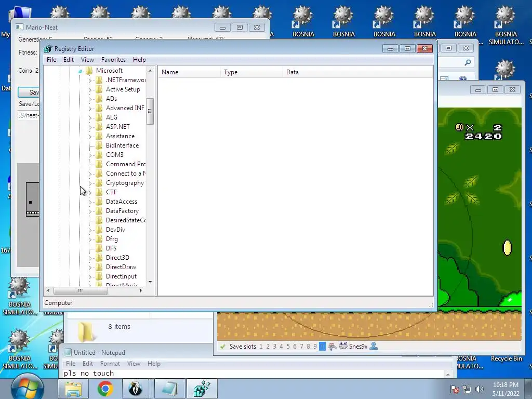532x399 pixels.
Task: Expand the ADs registry key
Action: 90,99
